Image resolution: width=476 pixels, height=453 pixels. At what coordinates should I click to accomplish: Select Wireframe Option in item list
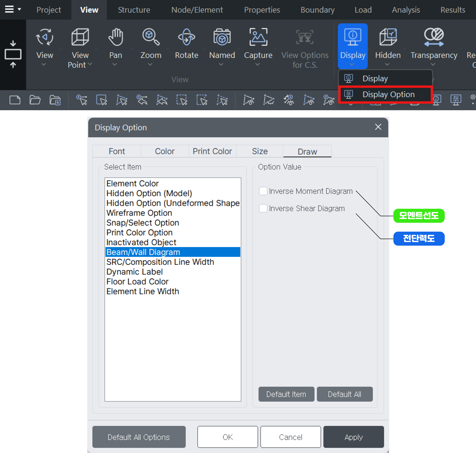click(139, 213)
